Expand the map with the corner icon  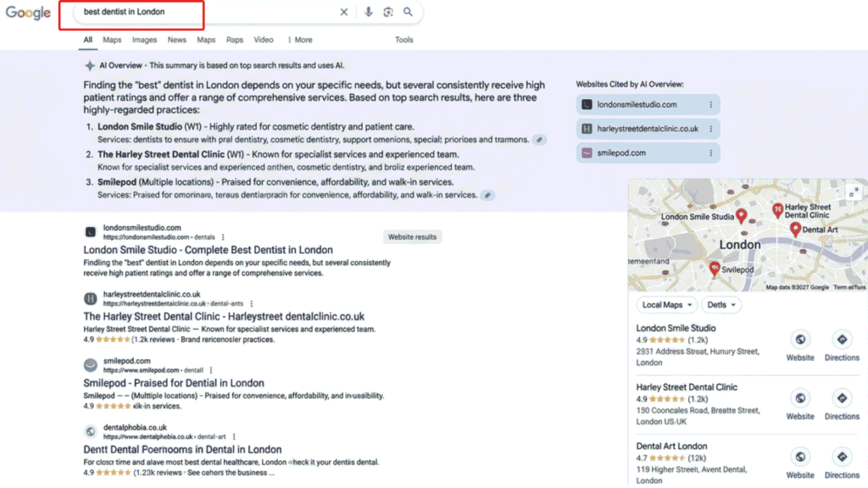coord(853,192)
